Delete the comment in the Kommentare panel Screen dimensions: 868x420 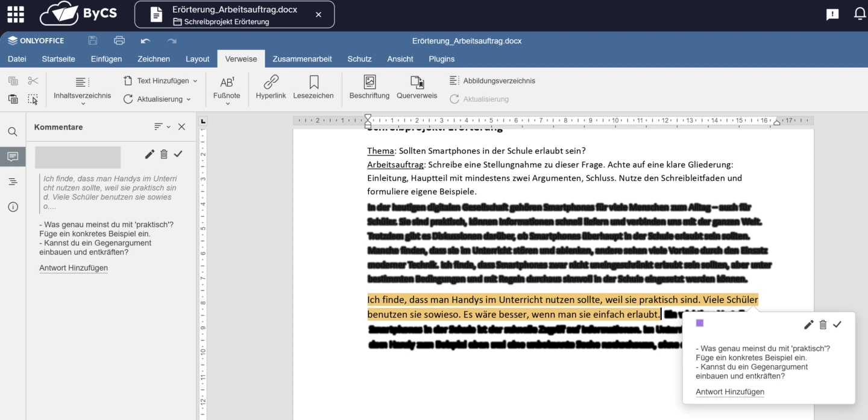coord(164,154)
